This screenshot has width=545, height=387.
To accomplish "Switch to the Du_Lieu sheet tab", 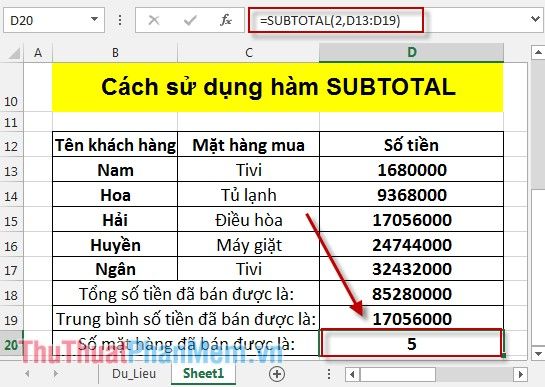I will [134, 374].
